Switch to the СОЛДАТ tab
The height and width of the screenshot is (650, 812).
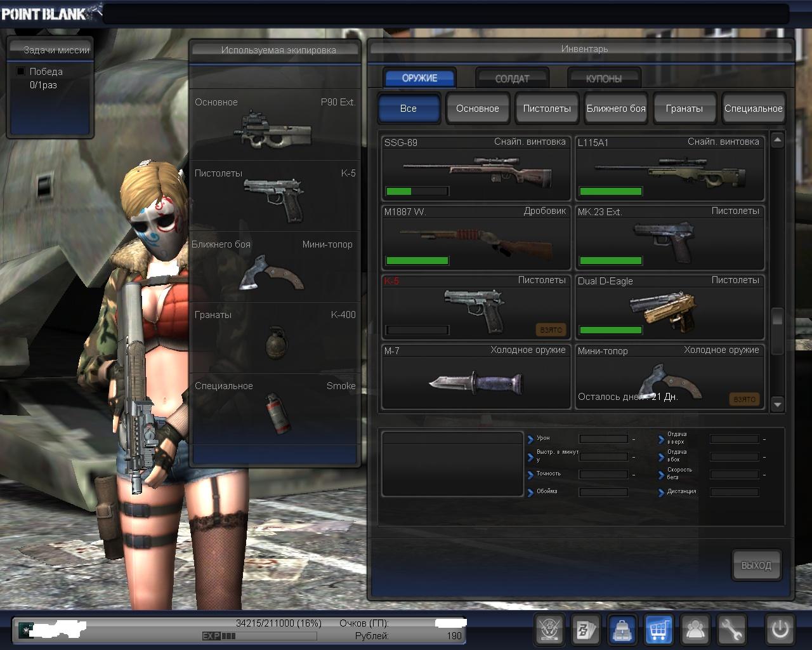point(512,79)
